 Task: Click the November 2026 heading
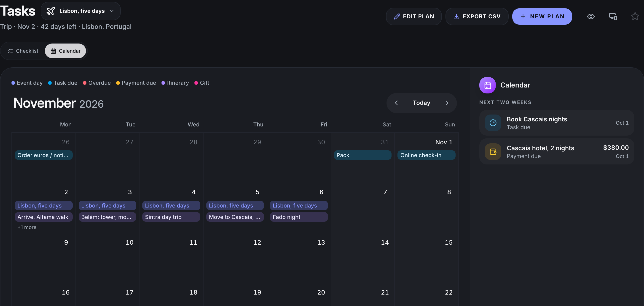[x=59, y=103]
